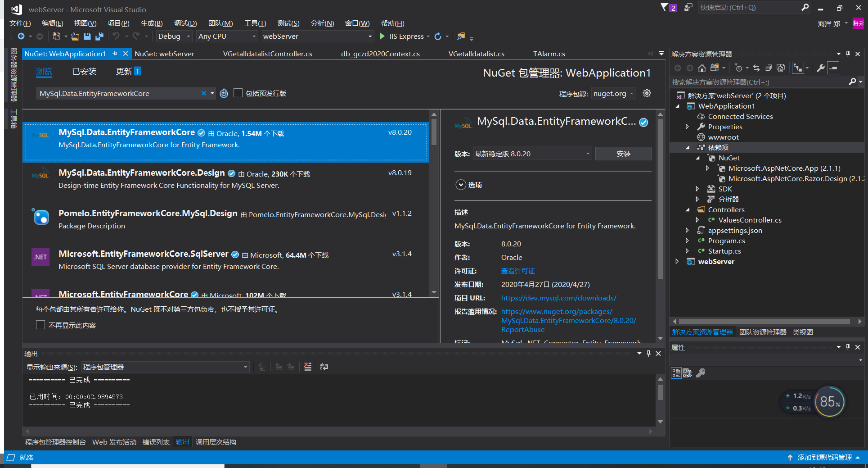This screenshot has width=868, height=468.
Task: Collapse all nodes in Solution Explorer
Action: click(x=769, y=68)
